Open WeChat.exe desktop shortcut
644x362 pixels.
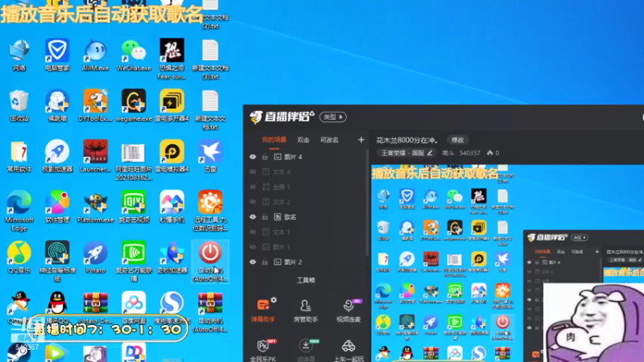tap(134, 55)
